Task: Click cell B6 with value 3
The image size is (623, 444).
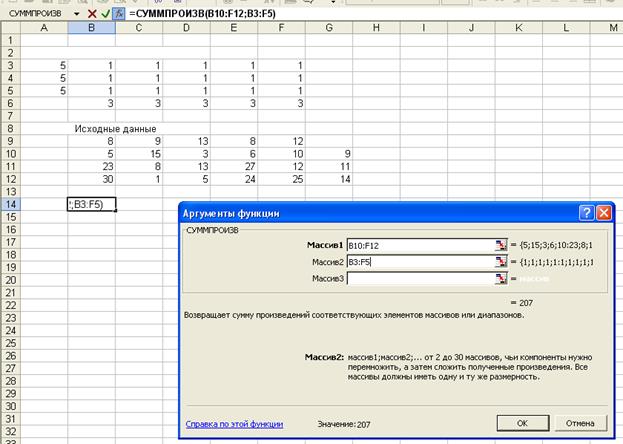Action: pos(91,103)
